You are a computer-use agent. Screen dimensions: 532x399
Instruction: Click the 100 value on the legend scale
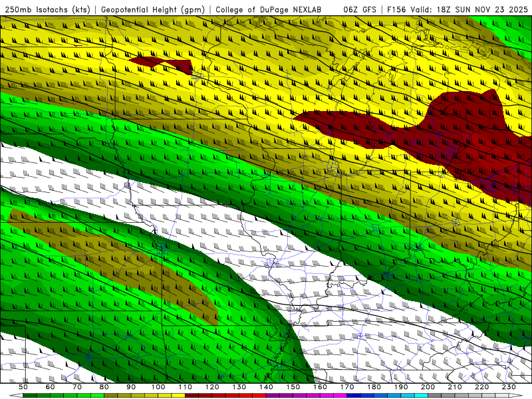tap(158, 387)
